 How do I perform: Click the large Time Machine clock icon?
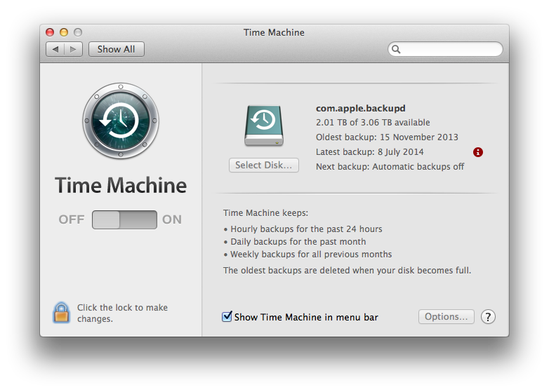tap(121, 121)
